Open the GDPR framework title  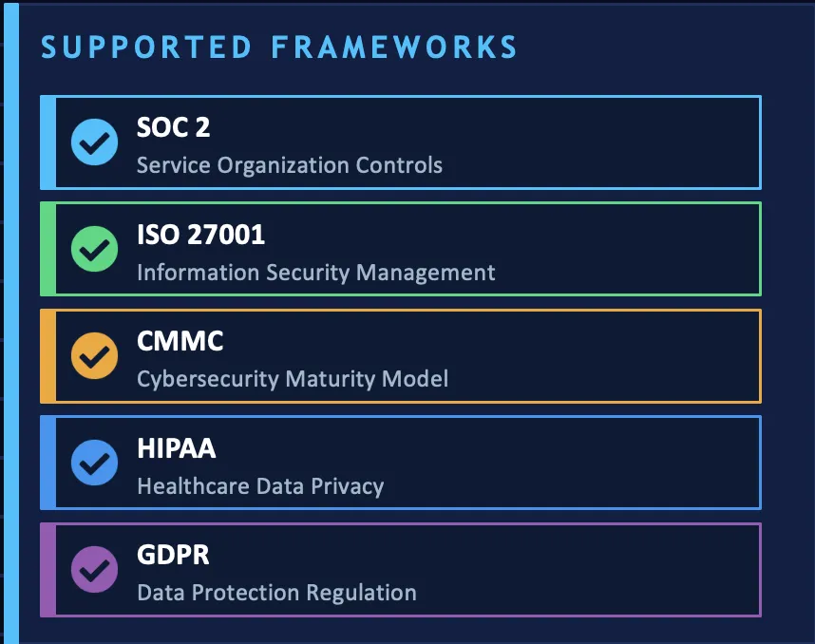173,555
